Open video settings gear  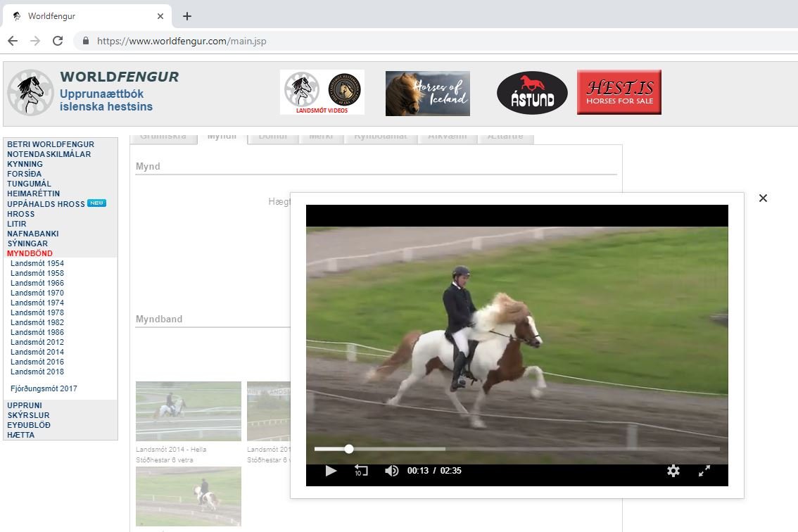click(673, 471)
